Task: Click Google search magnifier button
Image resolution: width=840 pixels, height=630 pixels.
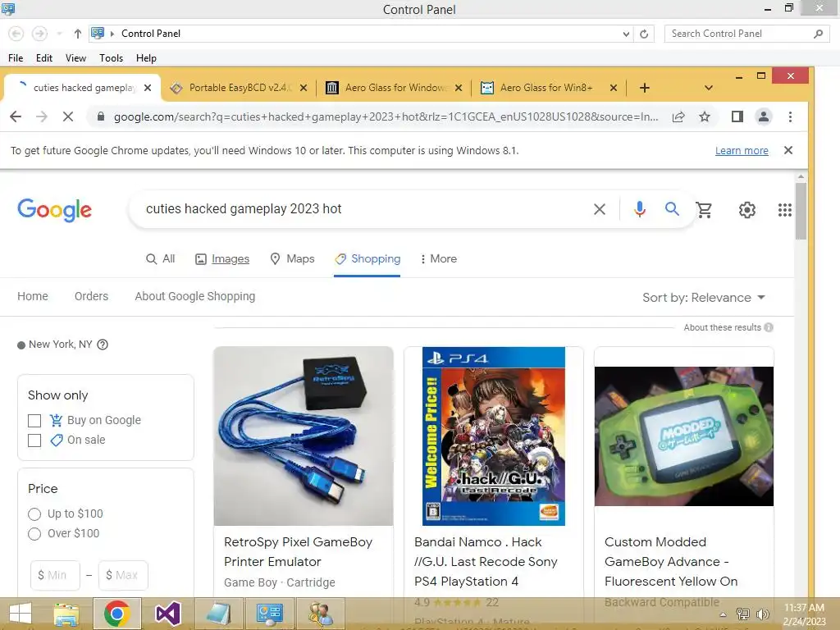Action: tap(672, 209)
